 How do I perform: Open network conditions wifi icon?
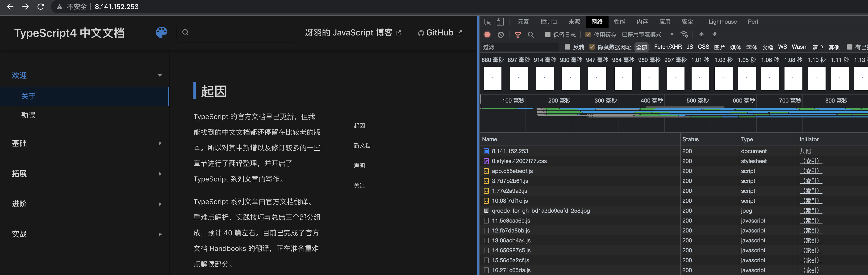point(684,34)
